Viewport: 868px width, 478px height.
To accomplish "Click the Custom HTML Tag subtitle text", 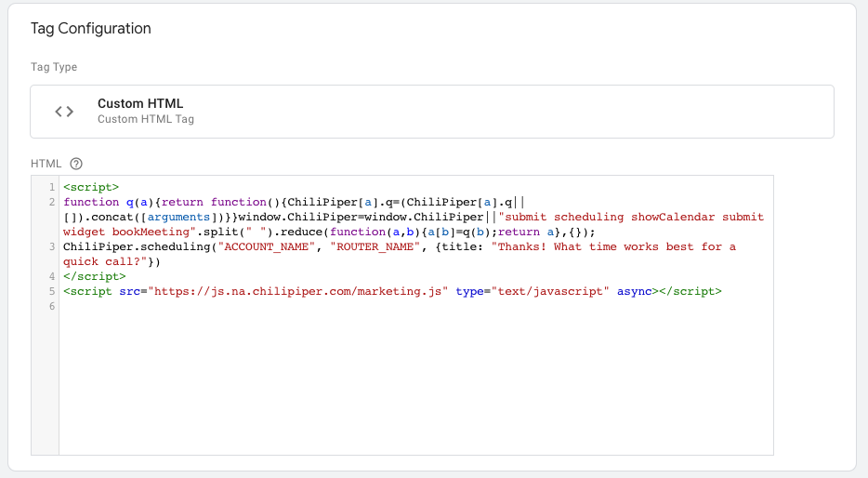I will (x=145, y=119).
